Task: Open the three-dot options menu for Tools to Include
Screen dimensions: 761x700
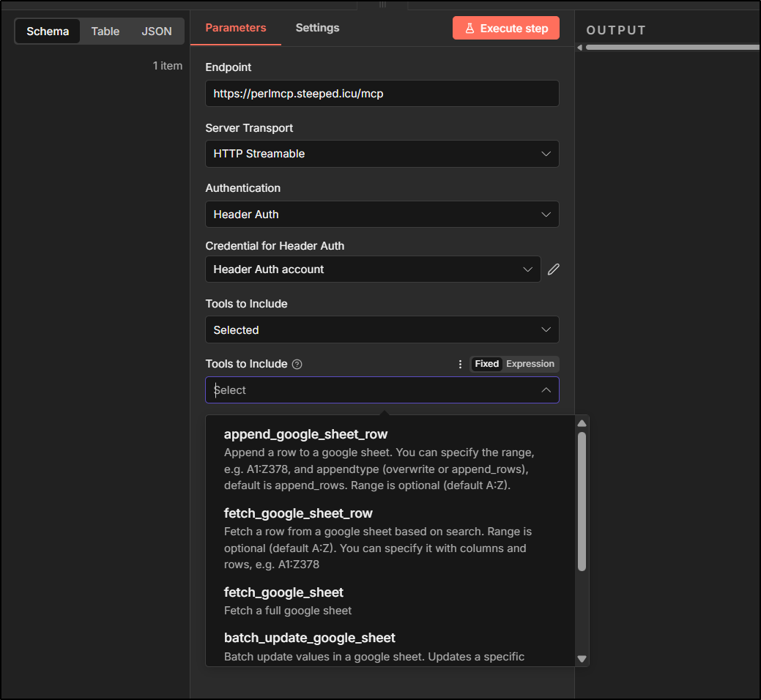Action: 460,364
